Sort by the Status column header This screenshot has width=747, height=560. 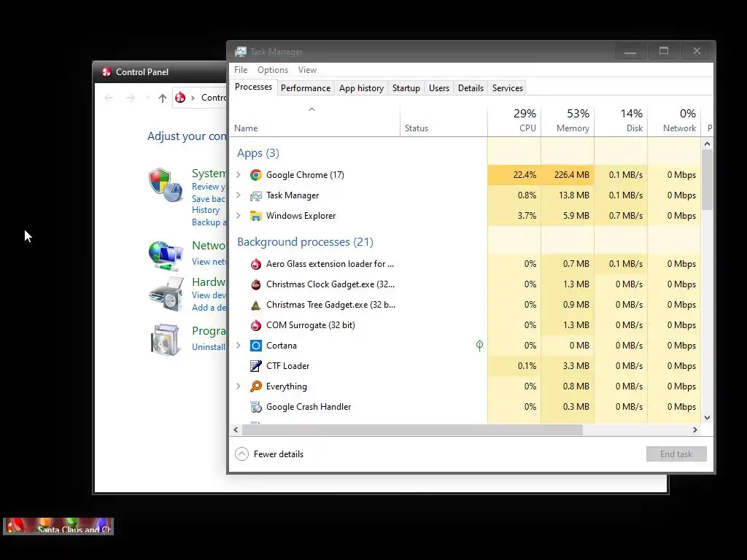tap(444, 120)
